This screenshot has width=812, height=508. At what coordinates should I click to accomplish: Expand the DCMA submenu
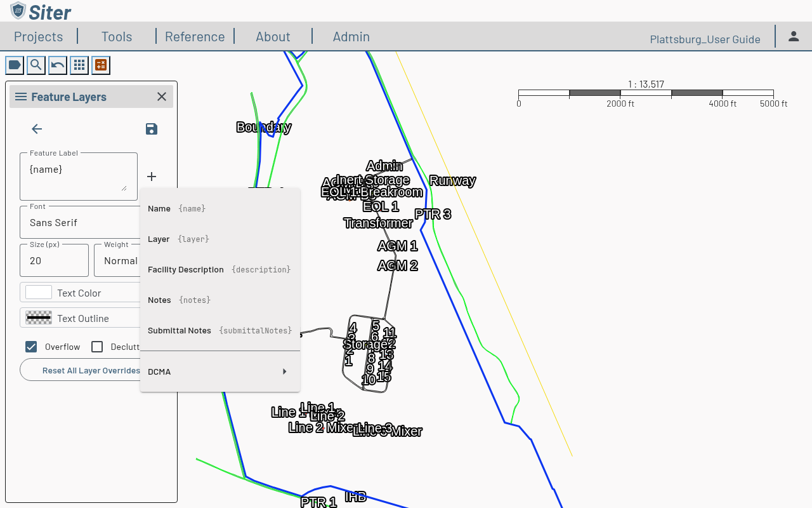coord(220,371)
